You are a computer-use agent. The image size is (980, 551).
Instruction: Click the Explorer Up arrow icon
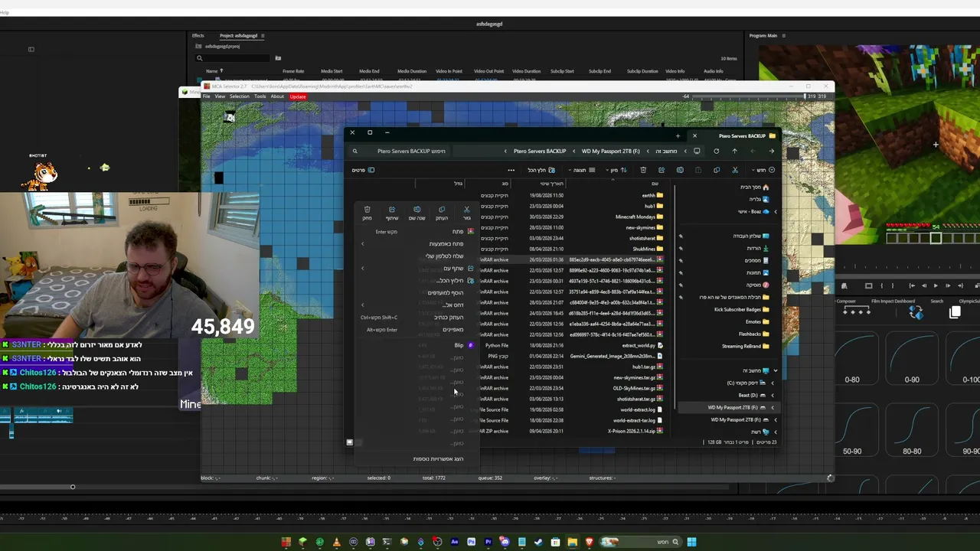(x=734, y=151)
